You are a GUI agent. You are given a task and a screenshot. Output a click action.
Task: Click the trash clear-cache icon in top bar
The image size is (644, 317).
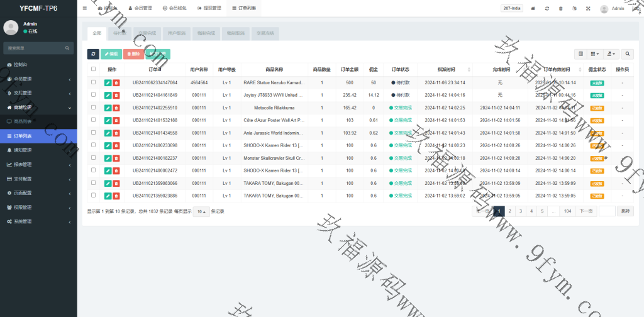(560, 9)
